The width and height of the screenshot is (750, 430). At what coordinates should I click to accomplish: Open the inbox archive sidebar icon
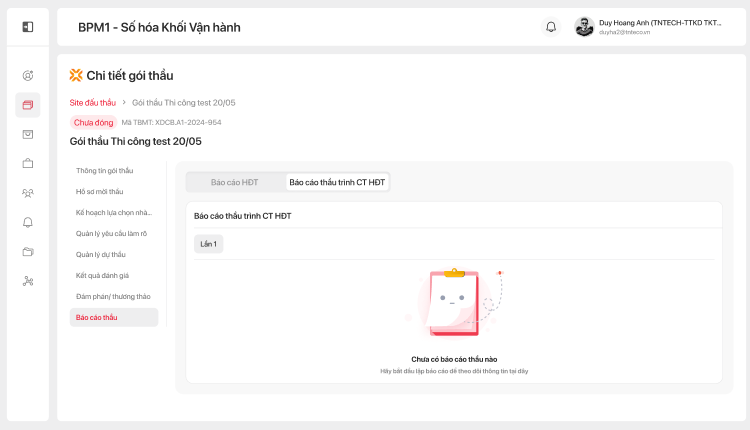click(28, 134)
